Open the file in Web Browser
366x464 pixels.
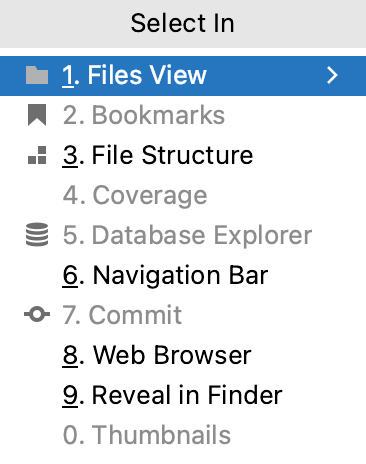[183, 355]
